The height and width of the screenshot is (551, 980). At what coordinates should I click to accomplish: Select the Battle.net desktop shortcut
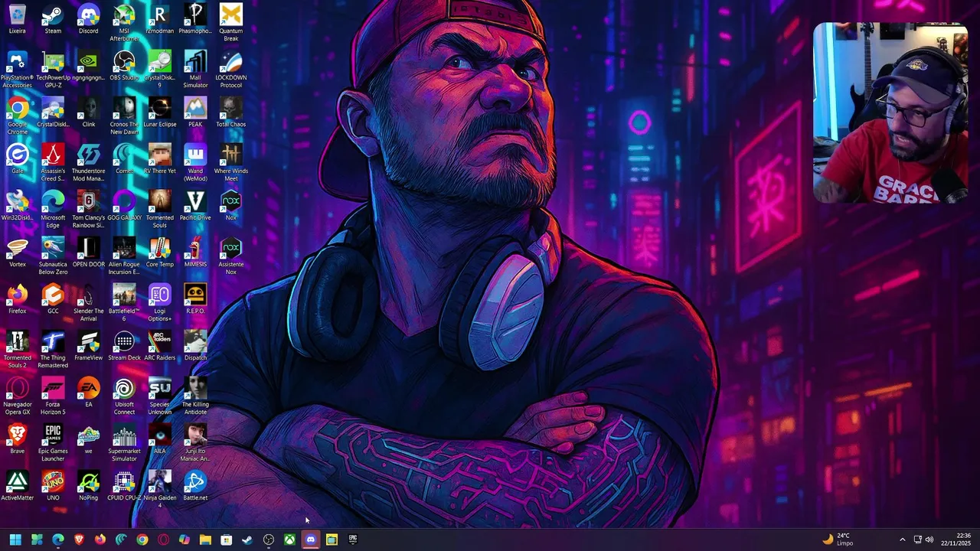[x=195, y=487]
